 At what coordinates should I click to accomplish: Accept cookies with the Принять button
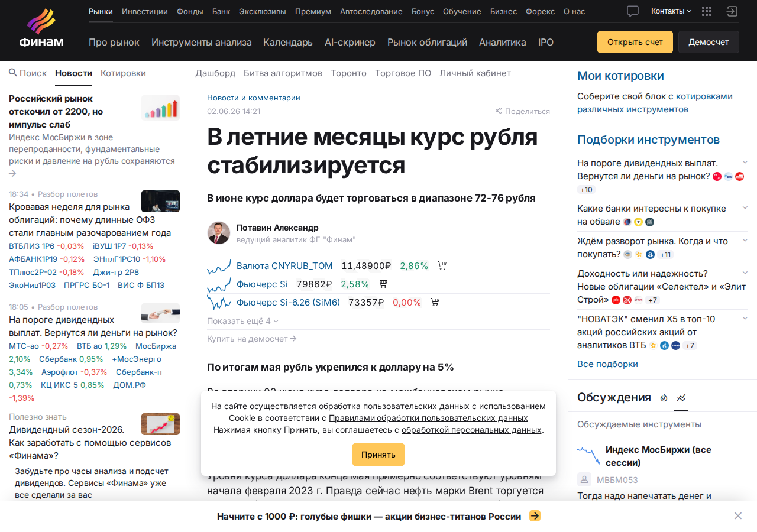point(378,455)
